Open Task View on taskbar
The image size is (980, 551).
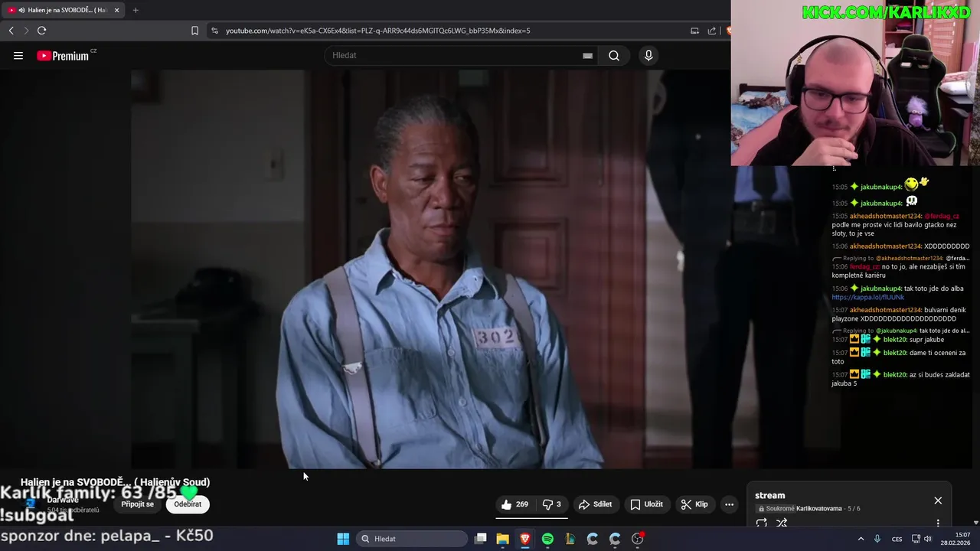tap(481, 539)
